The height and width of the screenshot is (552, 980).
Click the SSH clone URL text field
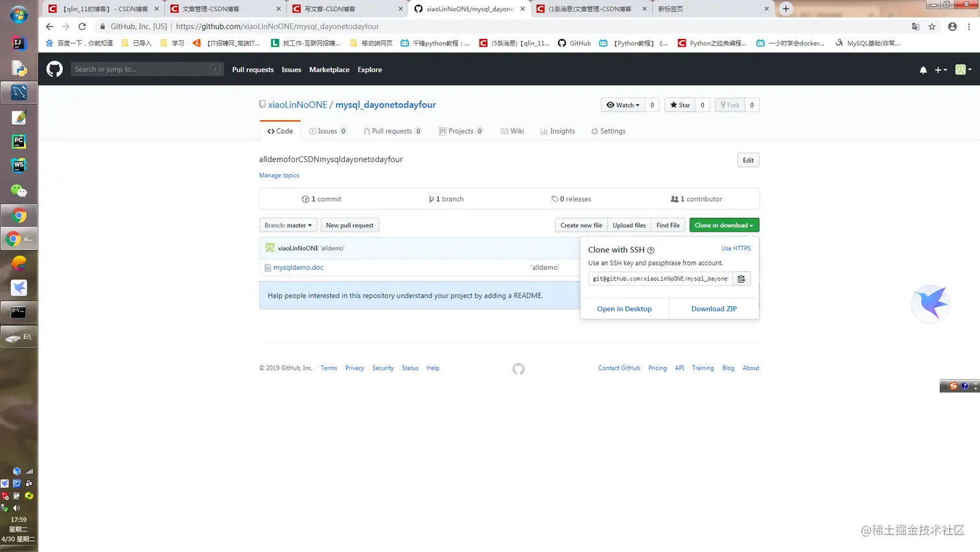coord(660,279)
